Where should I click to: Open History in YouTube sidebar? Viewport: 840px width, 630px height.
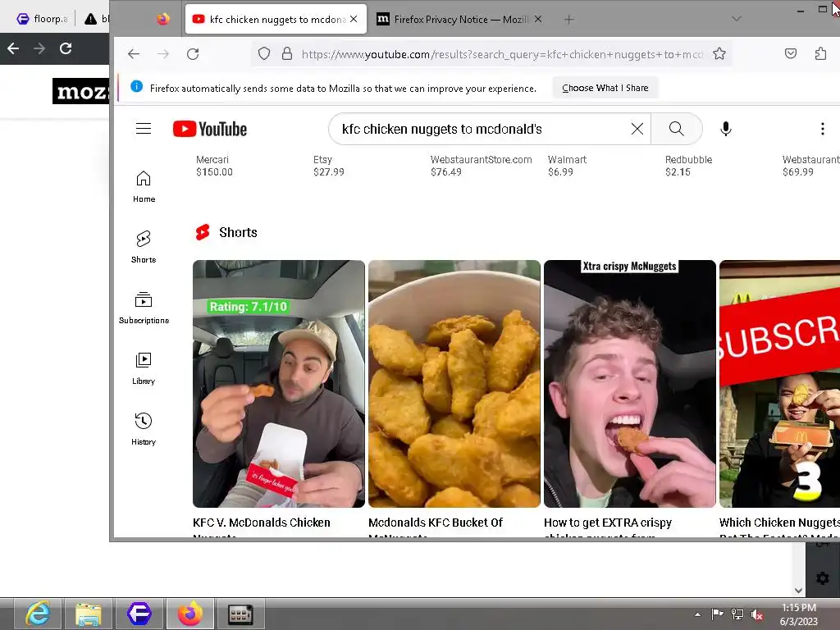[144, 429]
